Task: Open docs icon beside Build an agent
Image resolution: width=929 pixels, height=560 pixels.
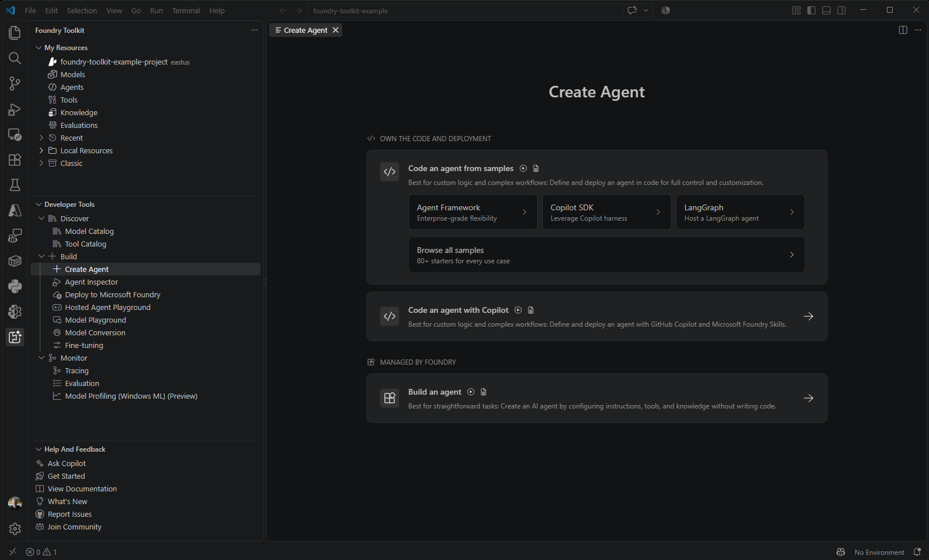Action: click(x=484, y=392)
